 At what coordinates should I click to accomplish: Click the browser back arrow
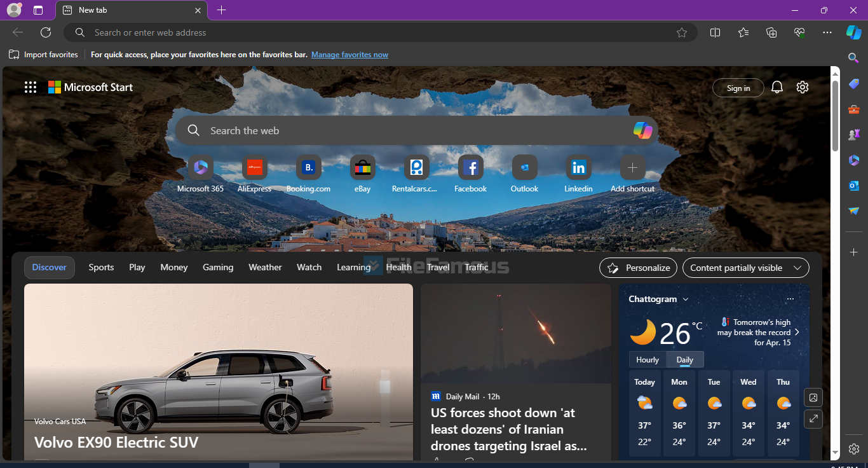tap(18, 32)
